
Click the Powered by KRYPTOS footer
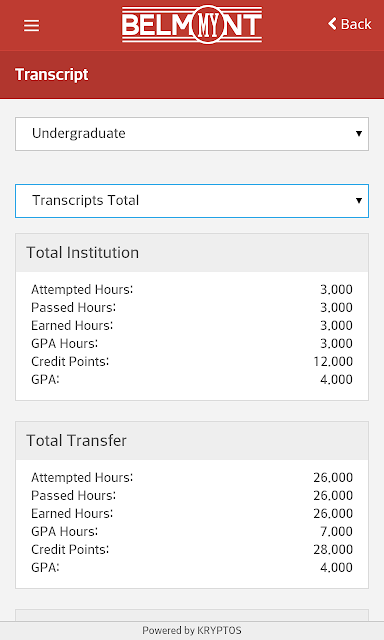pos(192,630)
